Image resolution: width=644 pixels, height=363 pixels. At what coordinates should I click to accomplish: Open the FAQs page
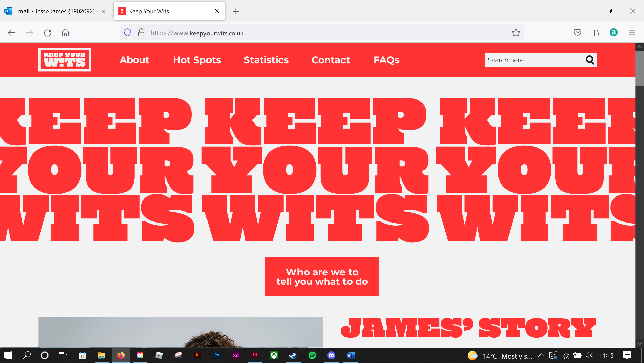tap(386, 60)
